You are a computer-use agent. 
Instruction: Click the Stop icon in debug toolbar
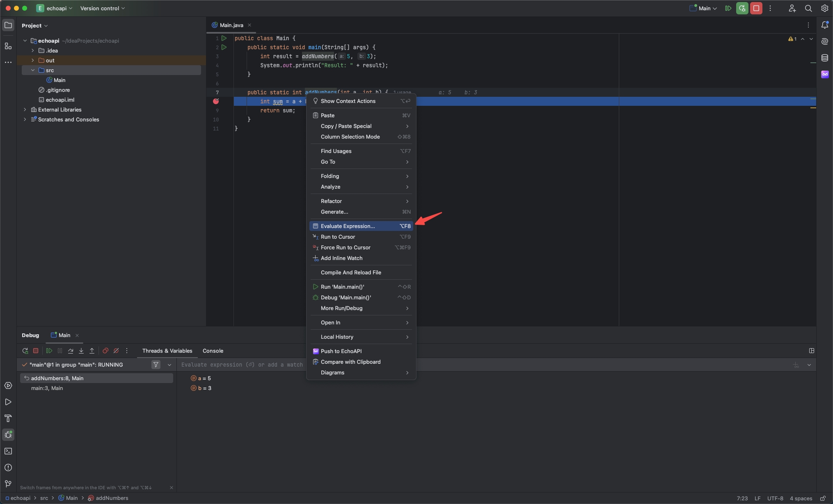pyautogui.click(x=36, y=351)
